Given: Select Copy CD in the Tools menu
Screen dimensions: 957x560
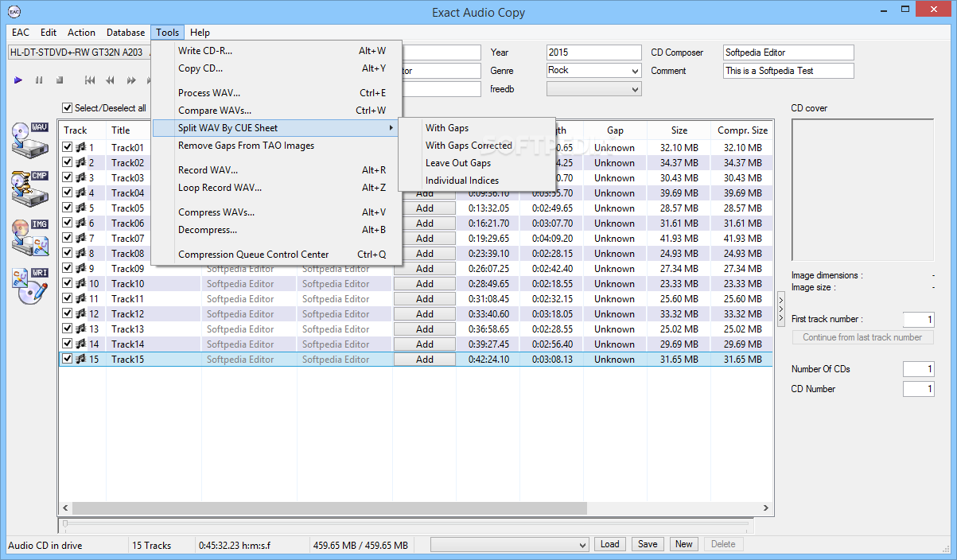Looking at the screenshot, I should click(x=276, y=68).
